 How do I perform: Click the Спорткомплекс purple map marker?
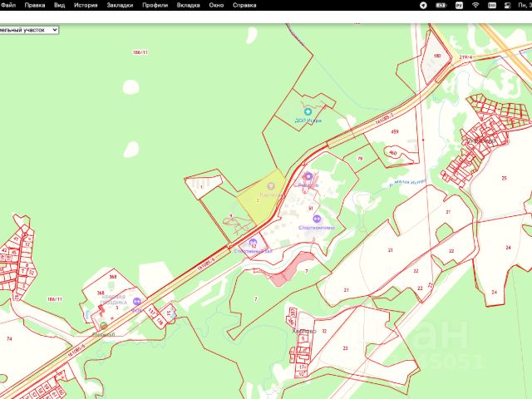pyautogui.click(x=317, y=219)
